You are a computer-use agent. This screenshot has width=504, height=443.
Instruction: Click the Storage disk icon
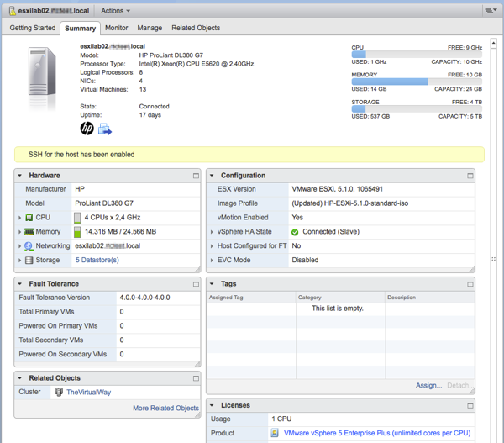pos(29,260)
